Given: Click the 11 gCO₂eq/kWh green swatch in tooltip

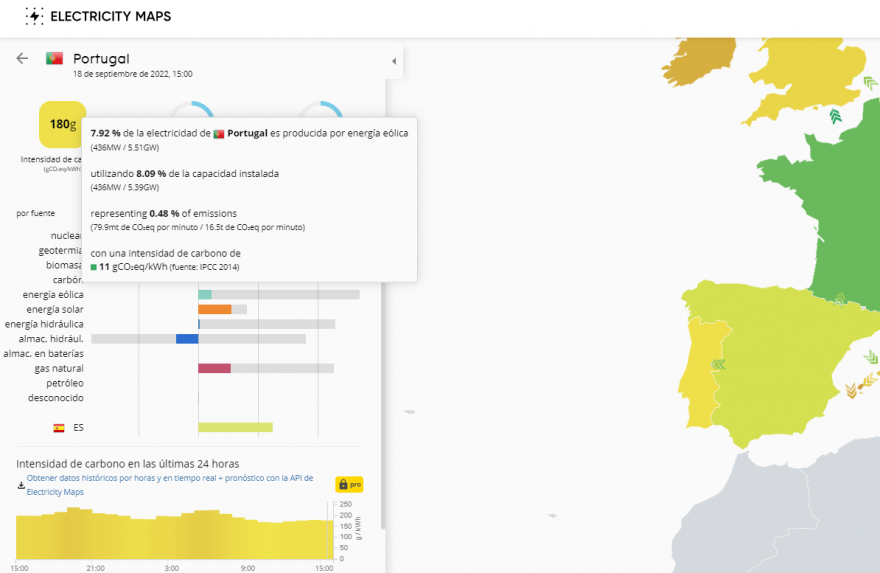Looking at the screenshot, I should 94,267.
